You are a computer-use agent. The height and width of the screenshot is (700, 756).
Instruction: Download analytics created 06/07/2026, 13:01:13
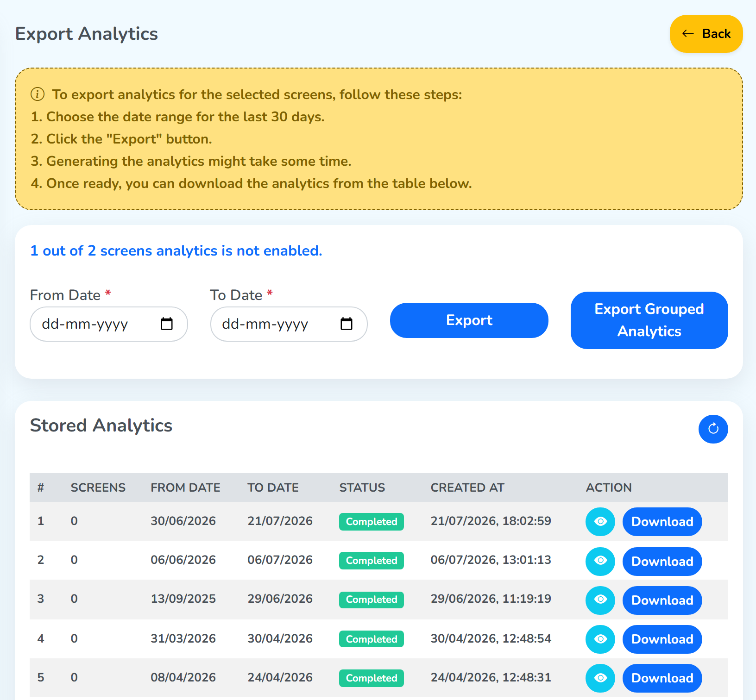662,561
